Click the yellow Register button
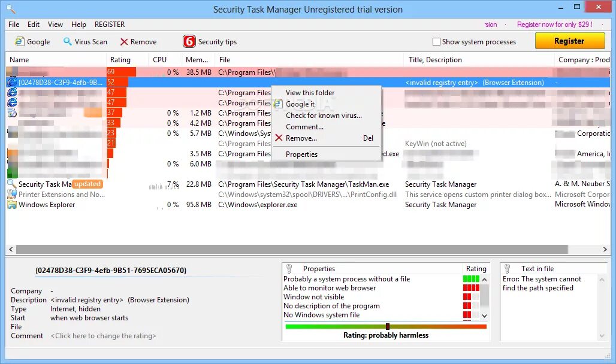616x364 pixels. (570, 41)
